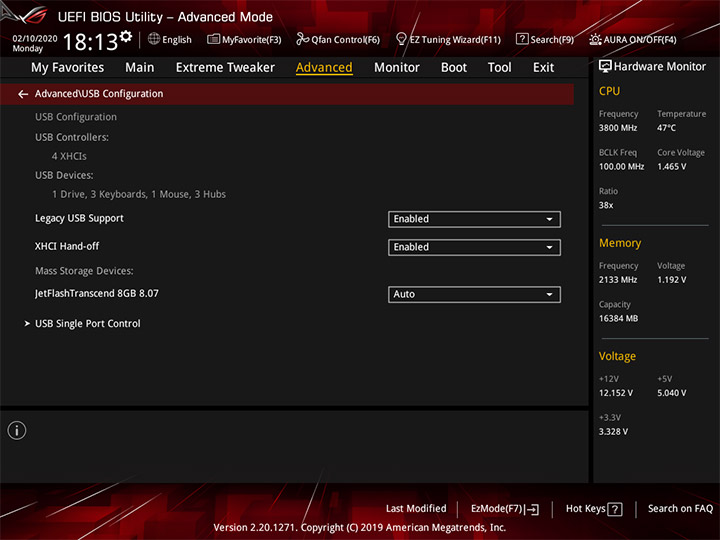Open XHCI Hand-off dropdown
This screenshot has width=720, height=540.
tap(474, 248)
